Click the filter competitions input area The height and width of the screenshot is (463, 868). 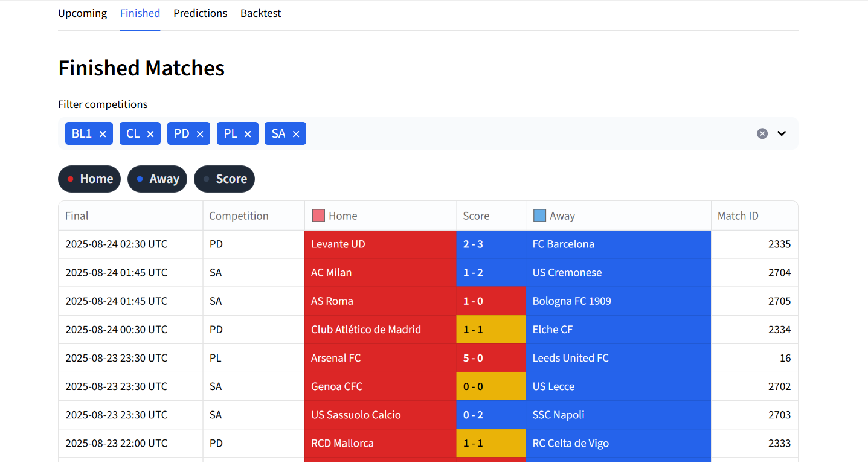526,133
